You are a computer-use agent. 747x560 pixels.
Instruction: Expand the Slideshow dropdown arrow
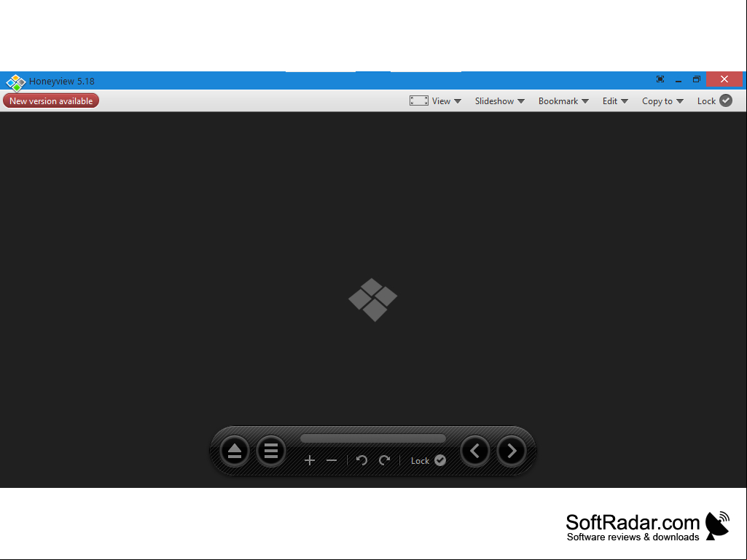point(521,101)
